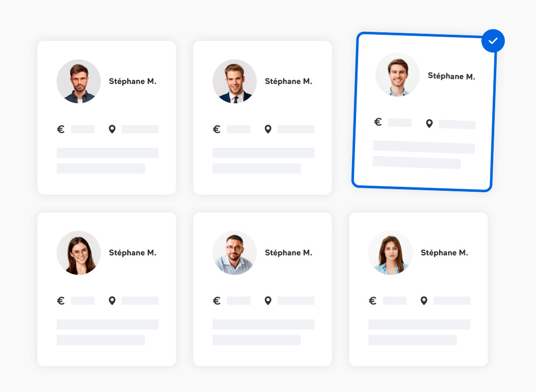Click the location pin on the selected card
The width and height of the screenshot is (536, 392).
[x=430, y=124]
